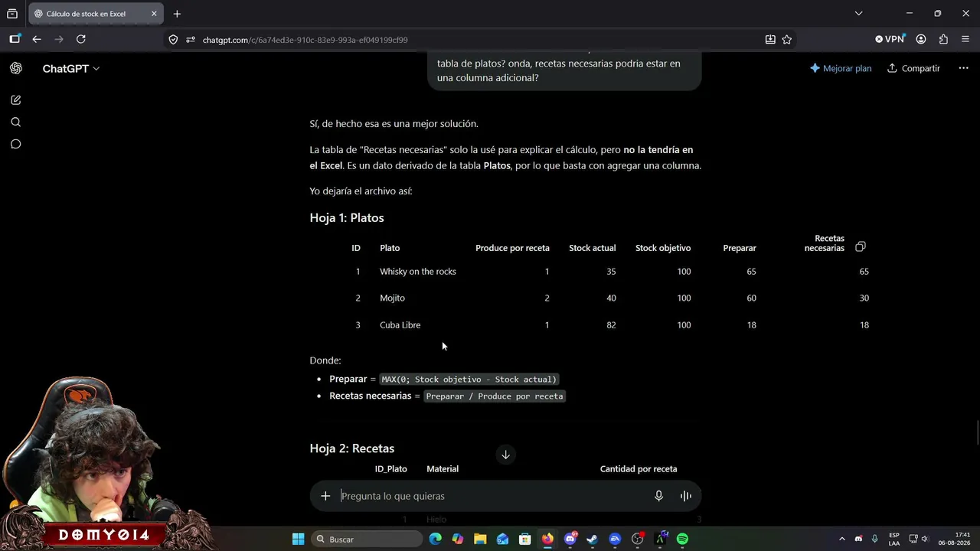Select the Whisky on the rocks cell

click(418, 272)
